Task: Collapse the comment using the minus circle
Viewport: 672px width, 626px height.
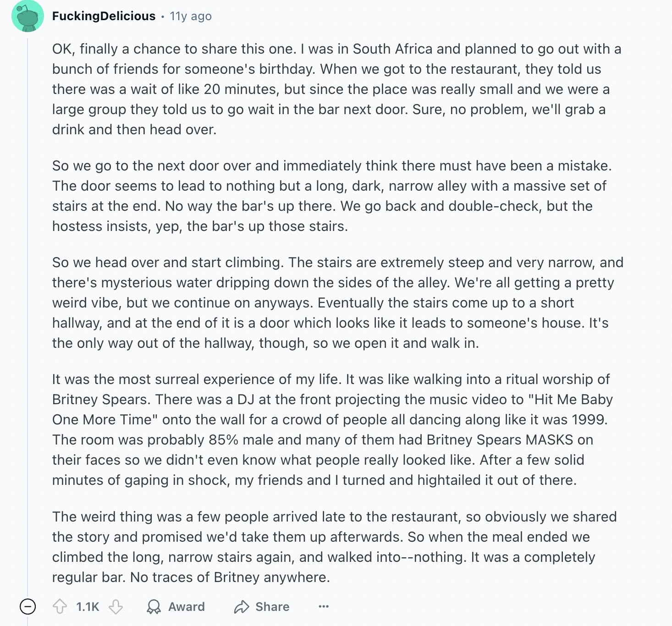Action: 28,606
